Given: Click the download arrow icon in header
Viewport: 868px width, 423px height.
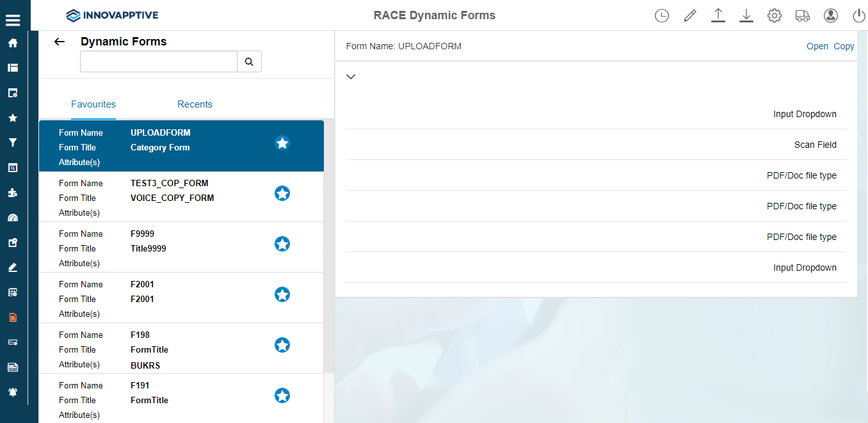Looking at the screenshot, I should 746,16.
